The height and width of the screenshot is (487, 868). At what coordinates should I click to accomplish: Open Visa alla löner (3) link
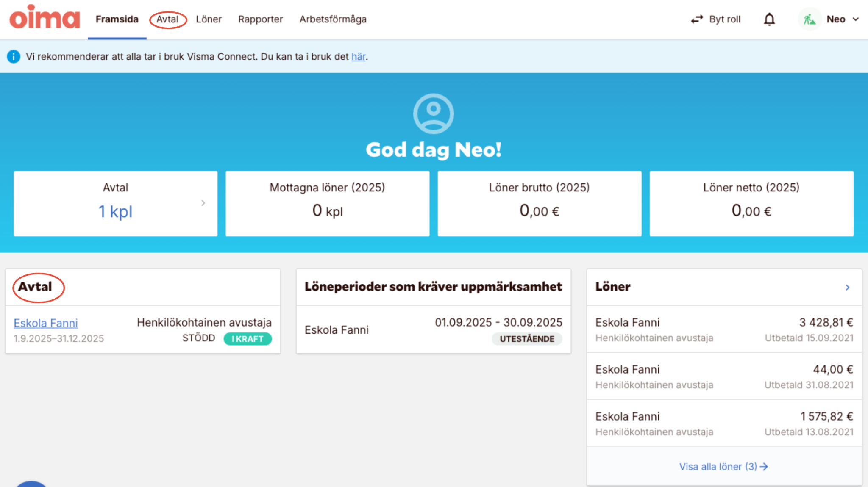point(723,467)
